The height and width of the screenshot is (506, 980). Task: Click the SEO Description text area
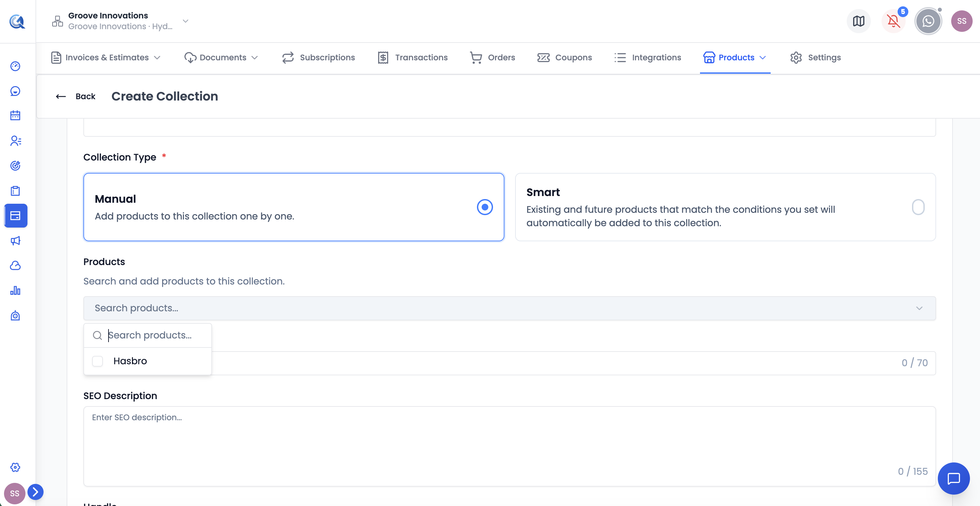(509, 446)
